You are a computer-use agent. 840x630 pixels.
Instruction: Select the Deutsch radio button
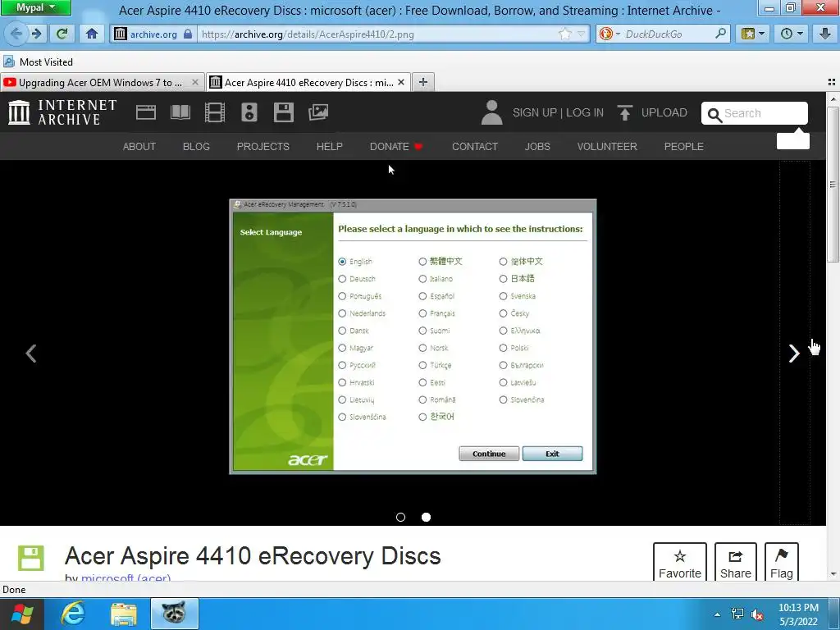pyautogui.click(x=342, y=279)
